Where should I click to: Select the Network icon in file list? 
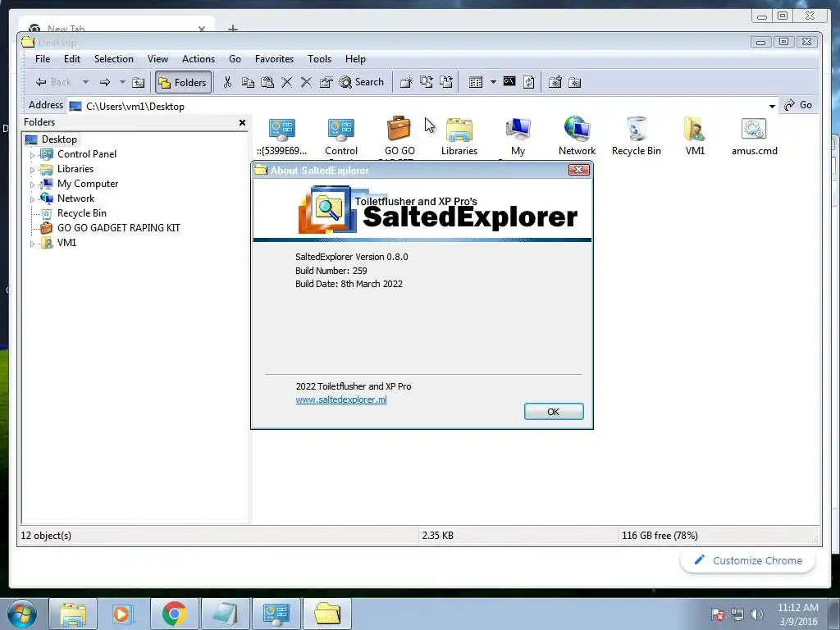tap(577, 137)
